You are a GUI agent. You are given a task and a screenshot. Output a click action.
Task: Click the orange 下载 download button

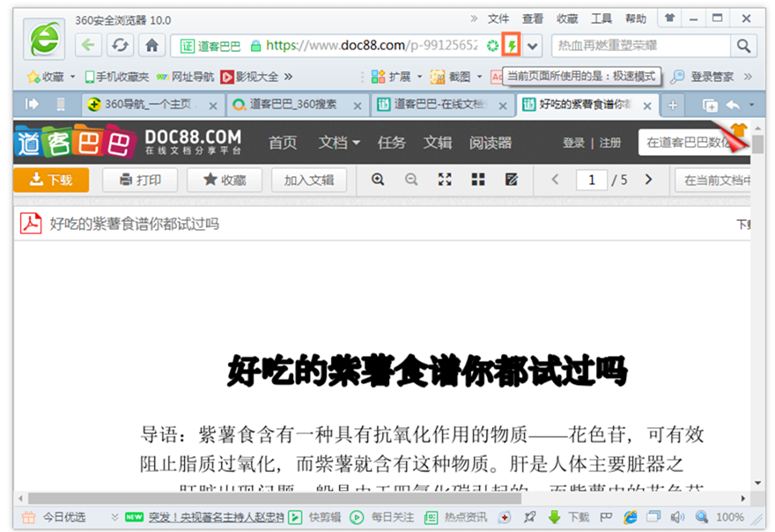click(51, 180)
